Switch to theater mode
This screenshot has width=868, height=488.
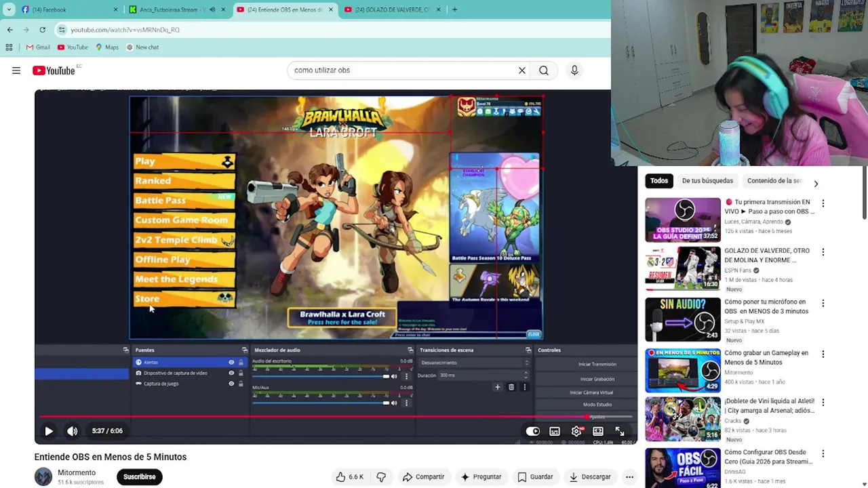pyautogui.click(x=598, y=431)
